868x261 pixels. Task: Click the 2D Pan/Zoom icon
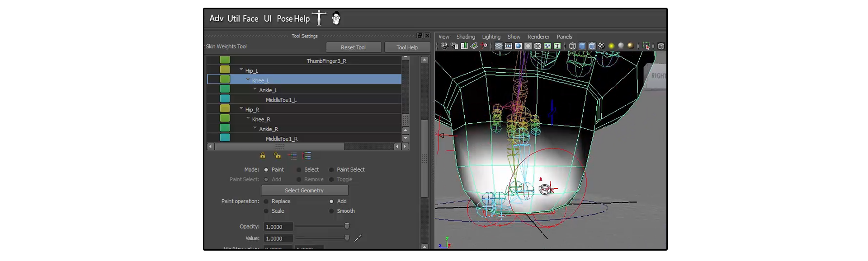pos(484,46)
